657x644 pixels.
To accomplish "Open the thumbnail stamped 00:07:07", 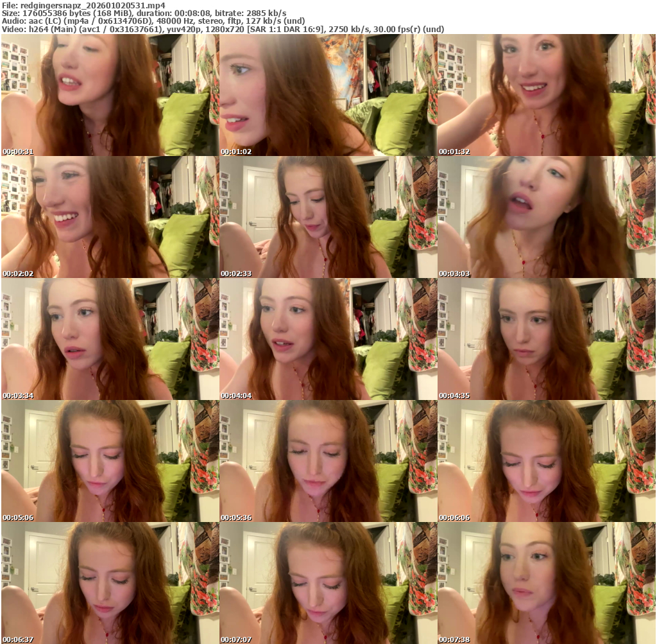I will [328, 583].
